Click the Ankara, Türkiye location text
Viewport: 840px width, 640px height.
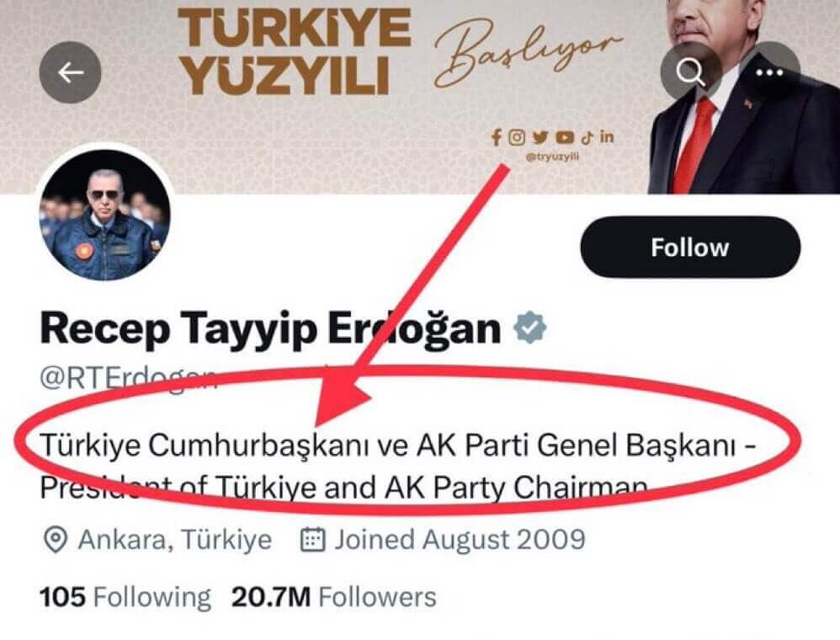[175, 539]
